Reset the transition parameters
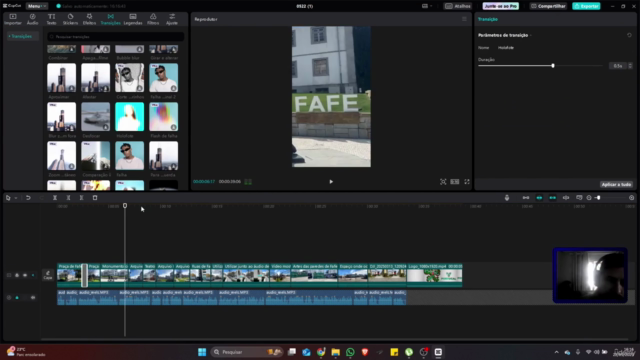640x360 pixels. pyautogui.click(x=629, y=35)
